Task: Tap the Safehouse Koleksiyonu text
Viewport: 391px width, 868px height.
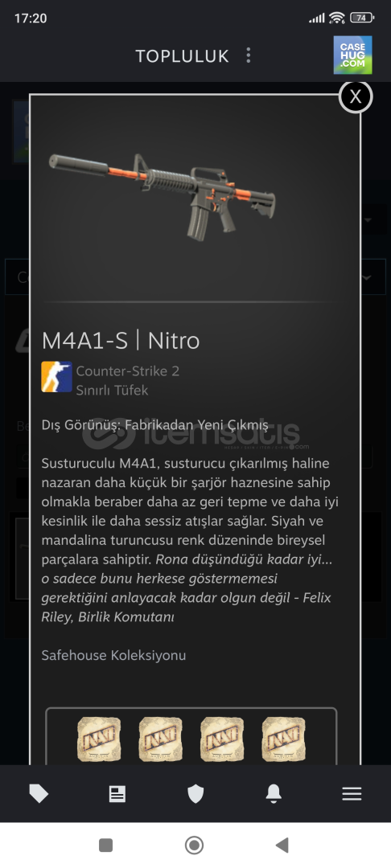Action: pyautogui.click(x=113, y=656)
